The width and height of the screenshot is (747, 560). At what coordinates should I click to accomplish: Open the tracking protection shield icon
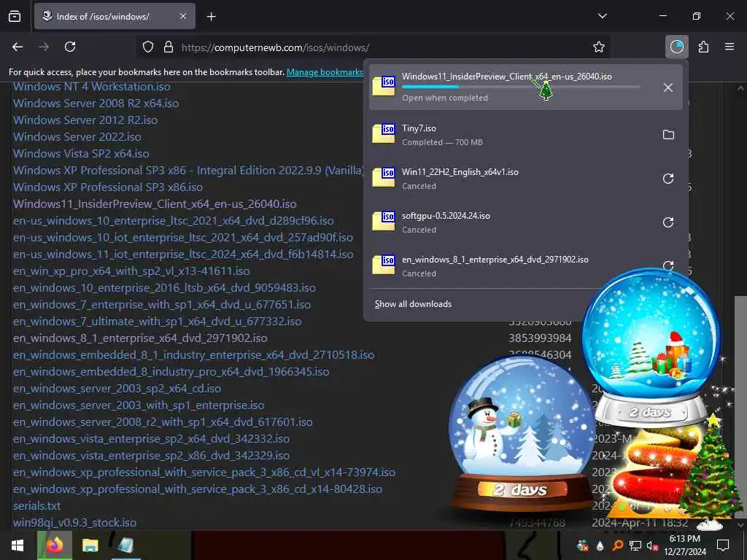pyautogui.click(x=148, y=47)
